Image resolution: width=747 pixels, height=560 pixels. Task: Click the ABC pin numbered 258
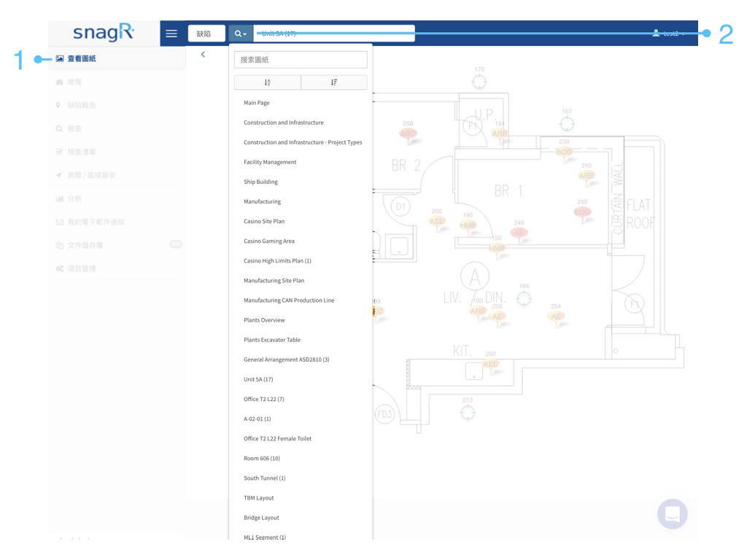[409, 134]
